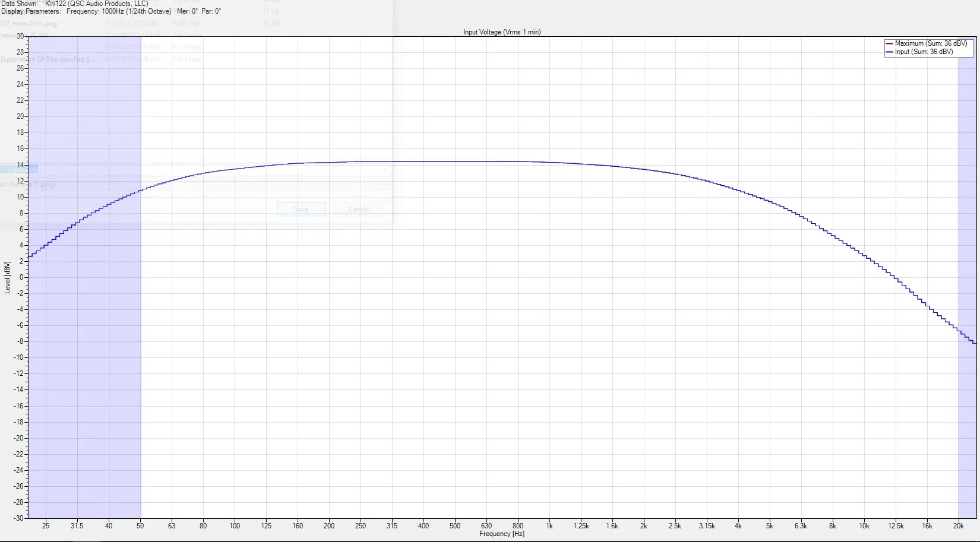This screenshot has width=980, height=542.
Task: Click the shaded band at 20k on right edge
Action: (967, 277)
